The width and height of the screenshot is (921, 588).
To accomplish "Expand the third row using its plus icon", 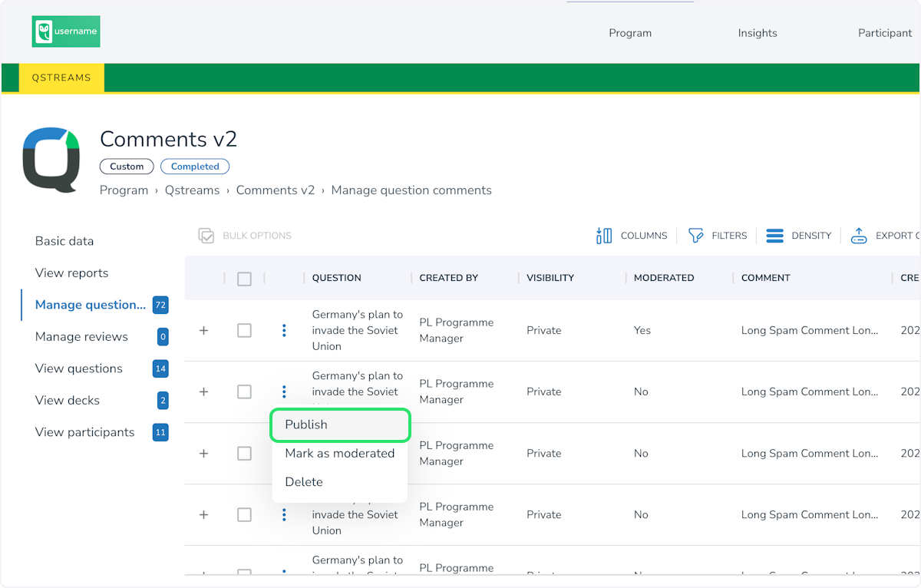I will tap(203, 453).
